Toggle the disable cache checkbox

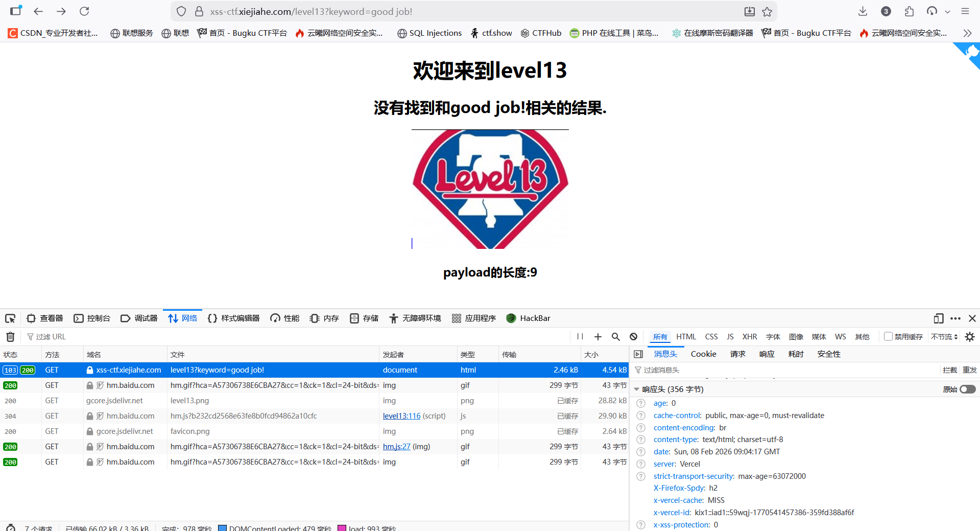click(888, 336)
